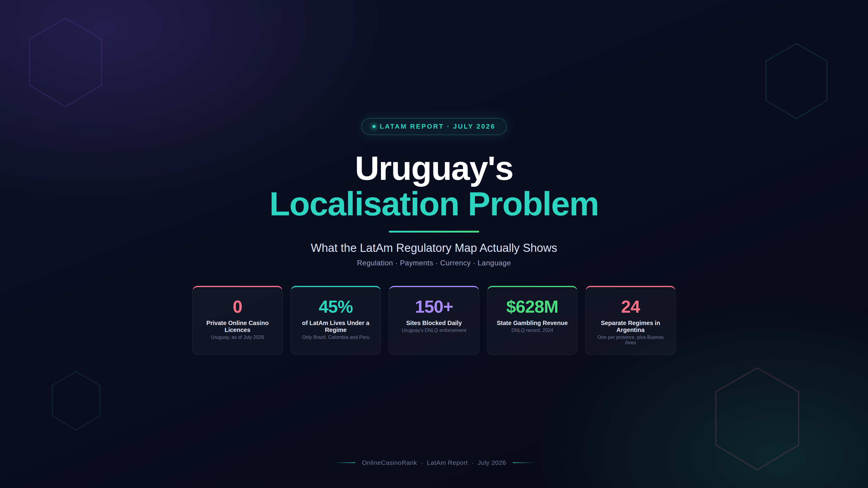Click the purple "150+" statistic value
Image resolution: width=868 pixels, height=488 pixels.
434,307
